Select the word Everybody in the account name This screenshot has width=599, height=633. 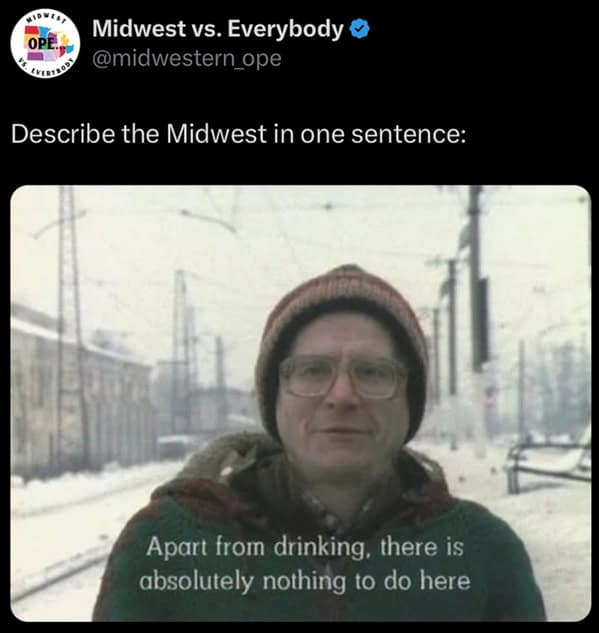coord(285,29)
